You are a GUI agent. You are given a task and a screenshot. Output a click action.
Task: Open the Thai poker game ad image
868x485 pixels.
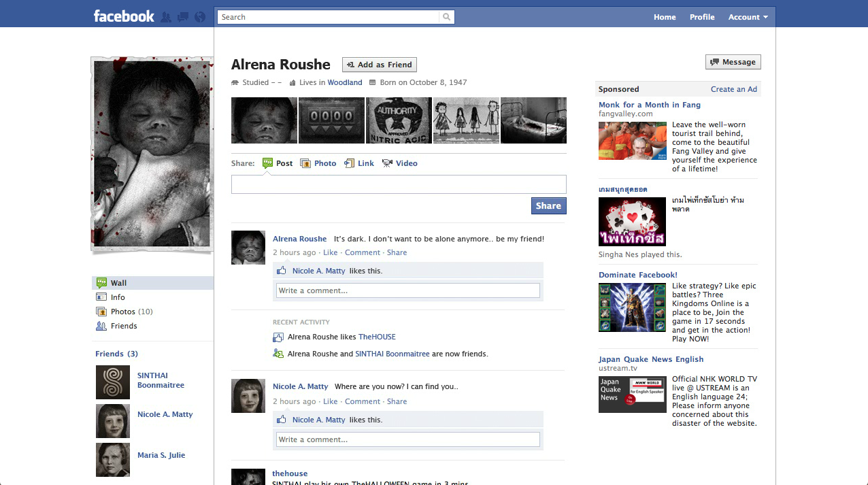coord(633,222)
